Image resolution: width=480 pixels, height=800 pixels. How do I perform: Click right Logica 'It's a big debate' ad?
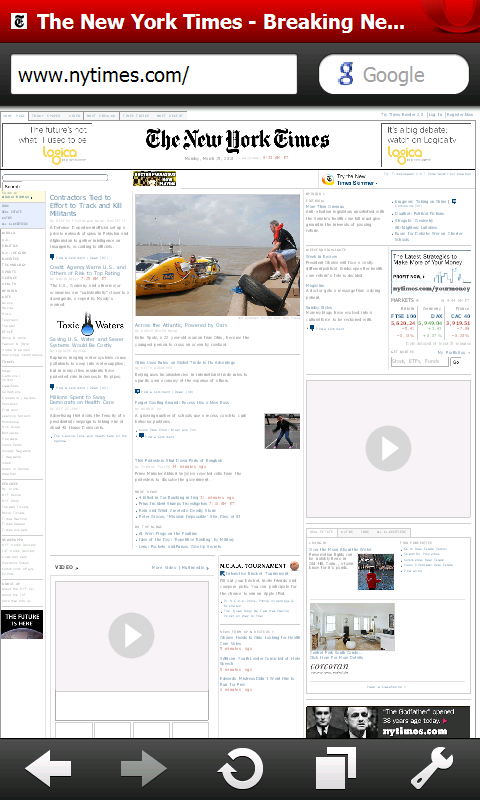tap(426, 144)
